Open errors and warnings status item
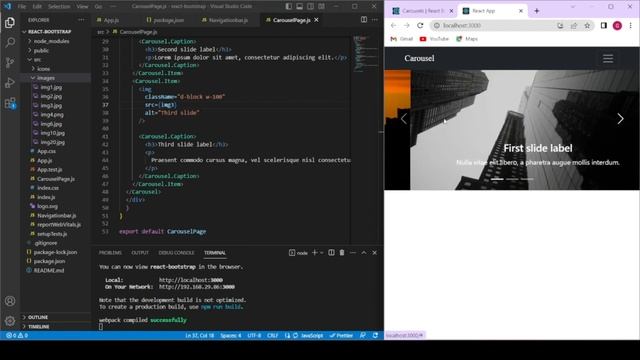 click(x=17, y=336)
